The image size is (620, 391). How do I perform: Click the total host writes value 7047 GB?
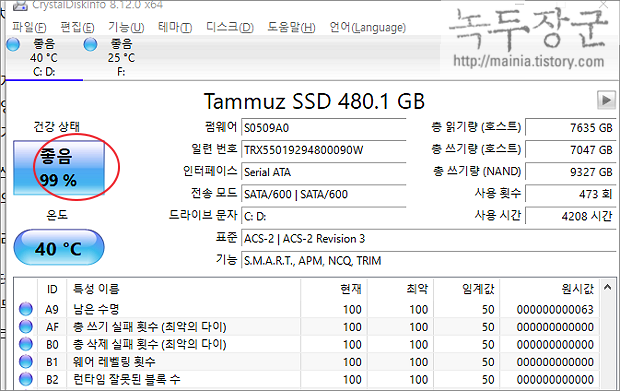(570, 150)
